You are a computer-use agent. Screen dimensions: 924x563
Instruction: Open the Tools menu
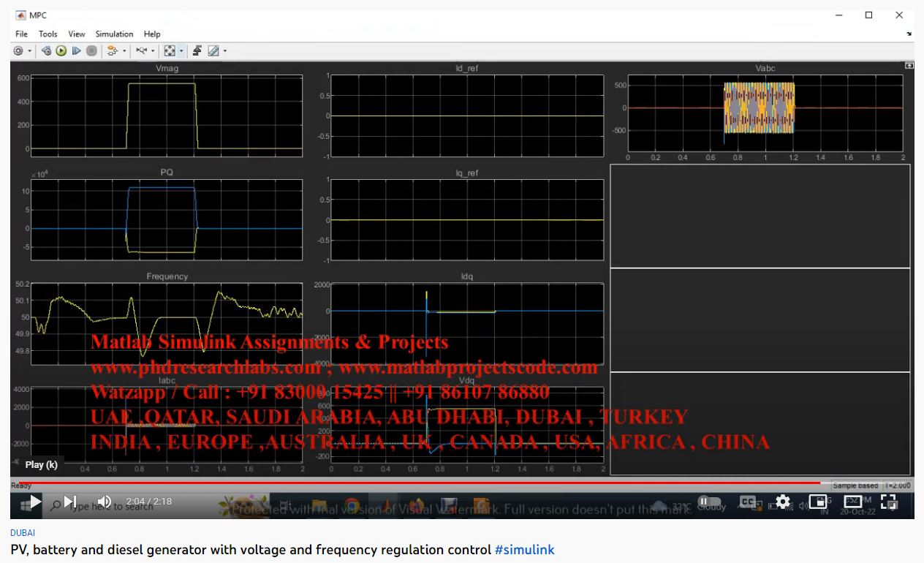click(48, 34)
